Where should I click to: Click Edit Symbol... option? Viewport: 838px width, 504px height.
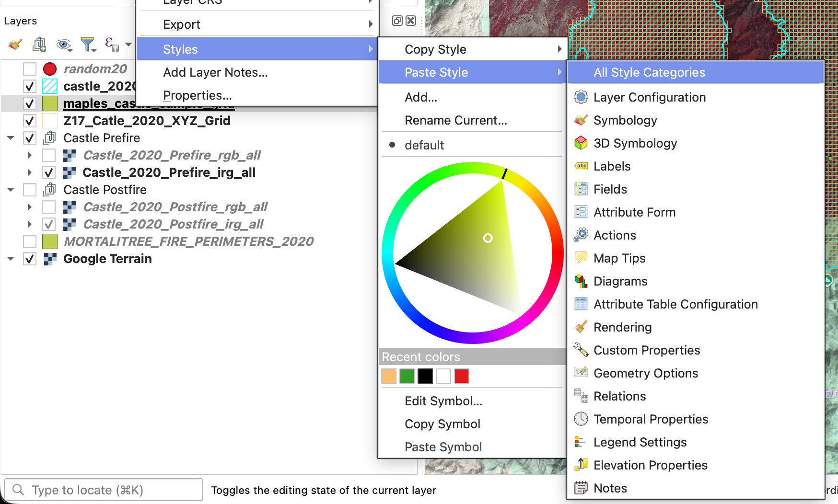tap(443, 401)
